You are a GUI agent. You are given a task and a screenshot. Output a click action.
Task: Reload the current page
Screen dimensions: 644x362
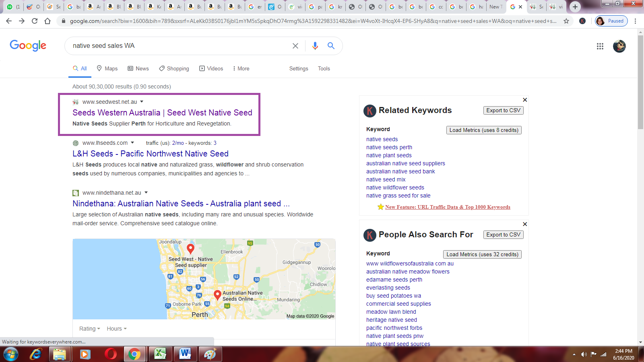pos(35,21)
